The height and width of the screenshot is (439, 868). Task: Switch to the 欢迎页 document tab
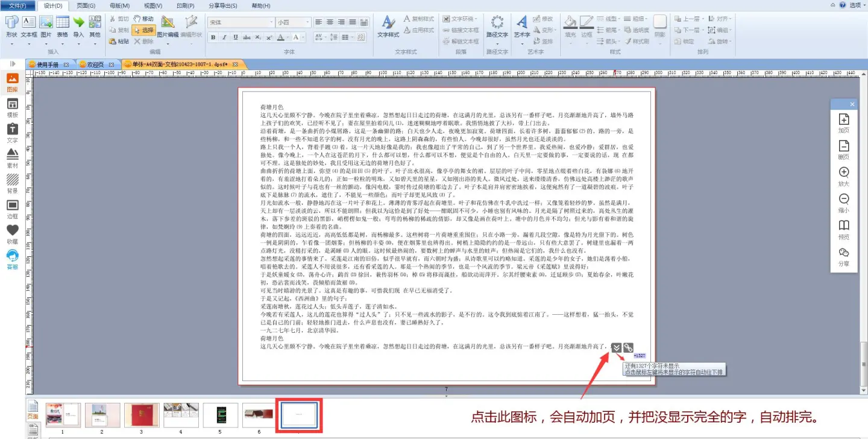pyautogui.click(x=95, y=65)
